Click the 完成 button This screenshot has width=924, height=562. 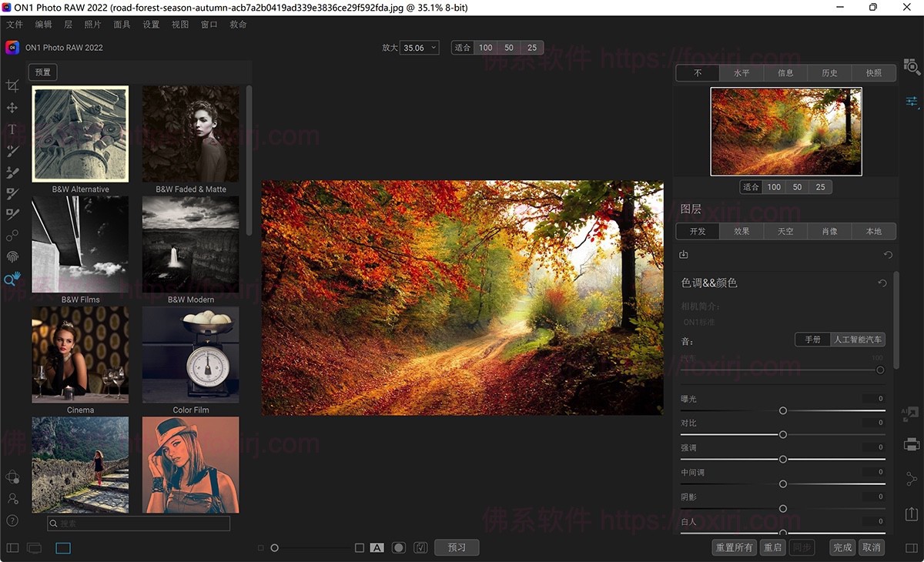pos(842,547)
